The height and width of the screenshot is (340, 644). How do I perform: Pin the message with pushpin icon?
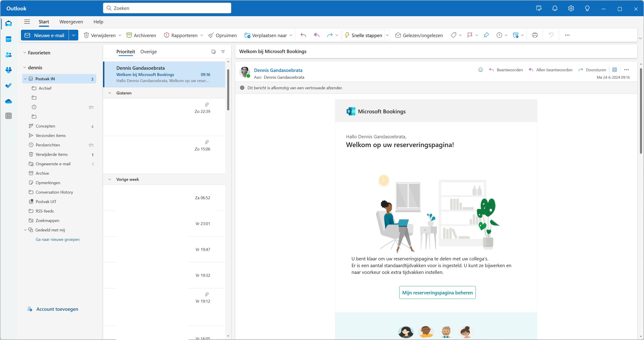[486, 35]
